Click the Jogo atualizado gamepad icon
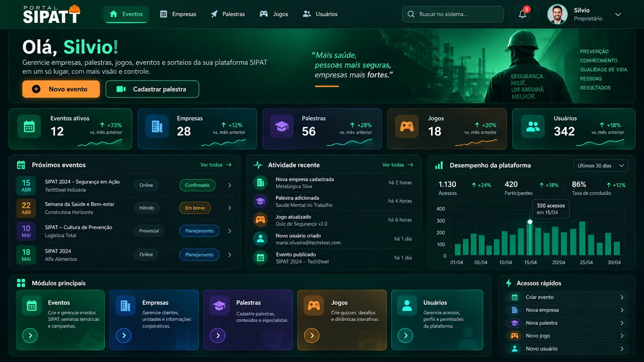Screen dimensions: 644x362 [260, 220]
